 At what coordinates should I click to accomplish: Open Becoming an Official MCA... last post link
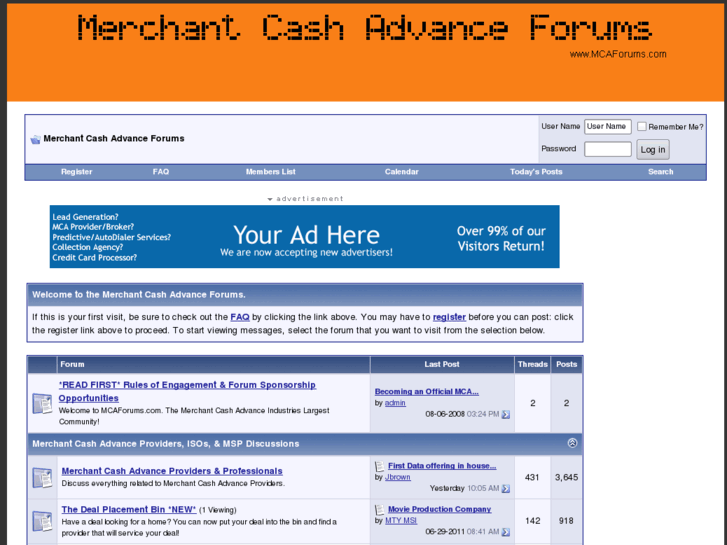tap(427, 391)
